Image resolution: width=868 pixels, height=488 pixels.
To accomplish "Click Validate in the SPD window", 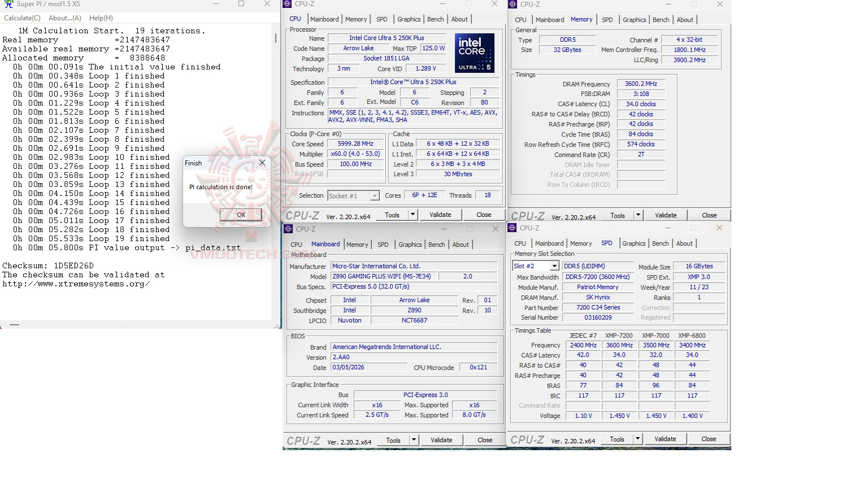I will (665, 439).
